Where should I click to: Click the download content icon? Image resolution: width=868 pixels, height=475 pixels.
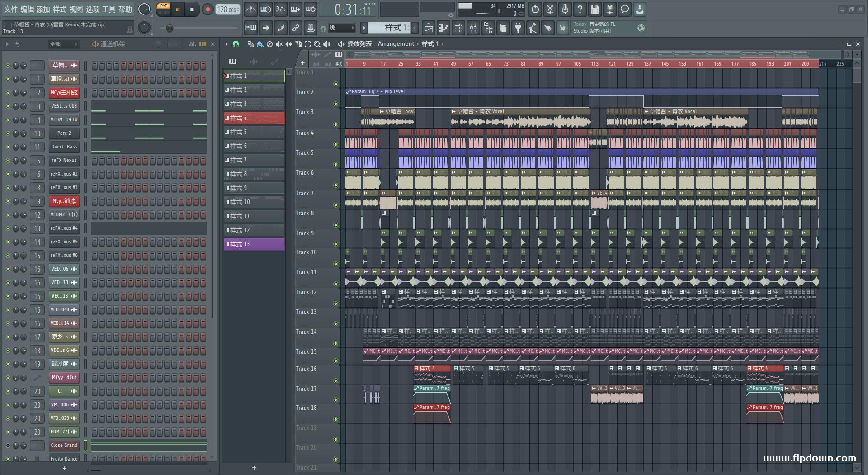(640, 9)
